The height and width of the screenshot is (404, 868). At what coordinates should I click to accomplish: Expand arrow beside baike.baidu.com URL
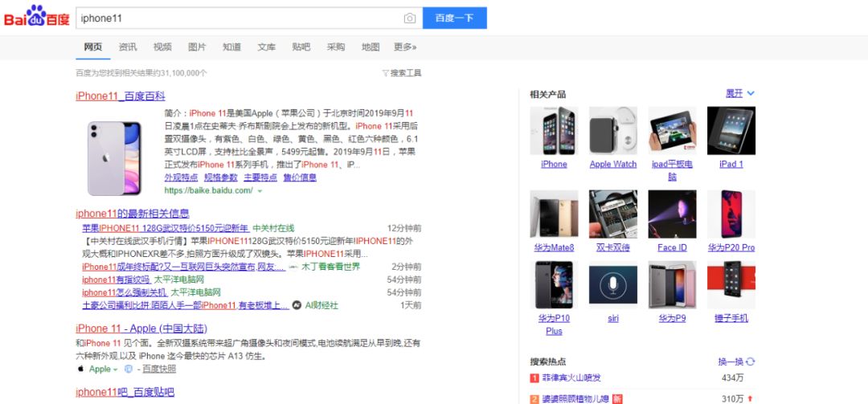260,191
